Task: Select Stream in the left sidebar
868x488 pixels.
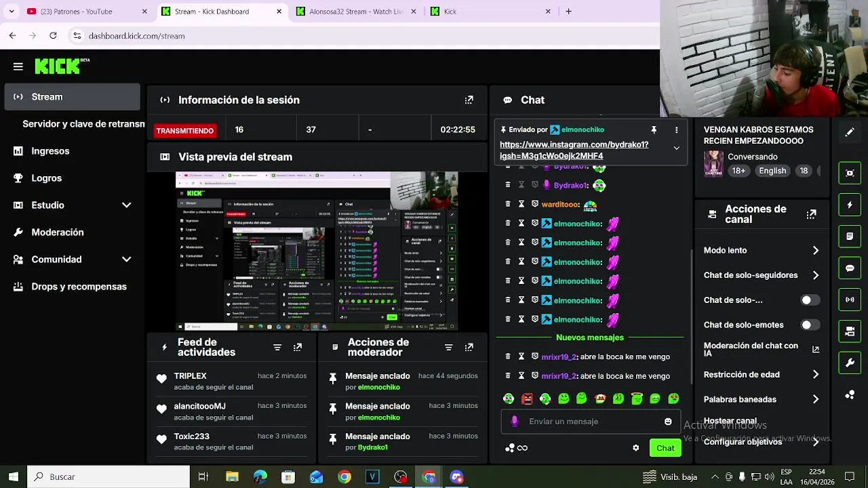Action: tap(72, 97)
